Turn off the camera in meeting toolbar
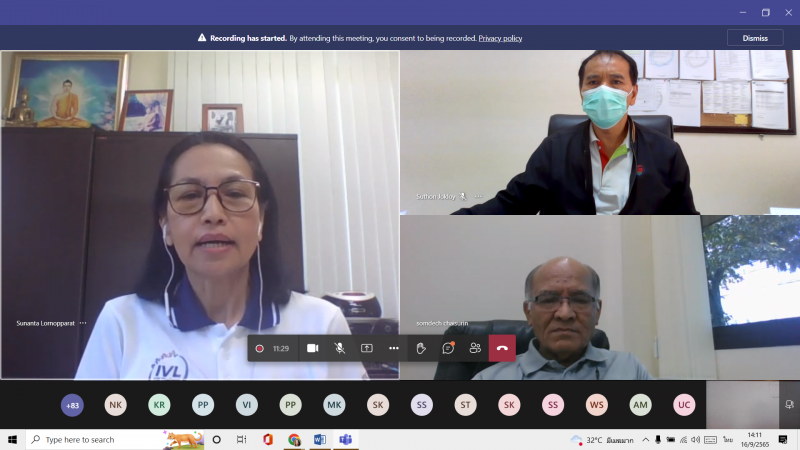Image resolution: width=800 pixels, height=450 pixels. tap(312, 348)
